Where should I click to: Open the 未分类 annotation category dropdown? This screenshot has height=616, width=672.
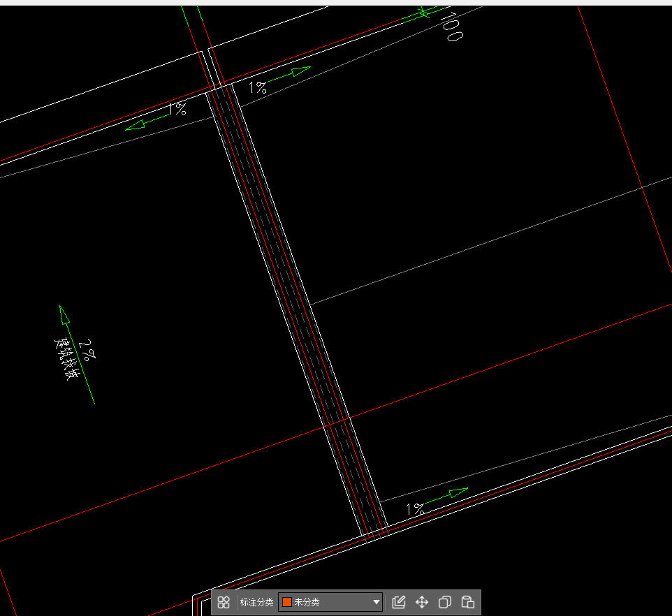(x=330, y=602)
